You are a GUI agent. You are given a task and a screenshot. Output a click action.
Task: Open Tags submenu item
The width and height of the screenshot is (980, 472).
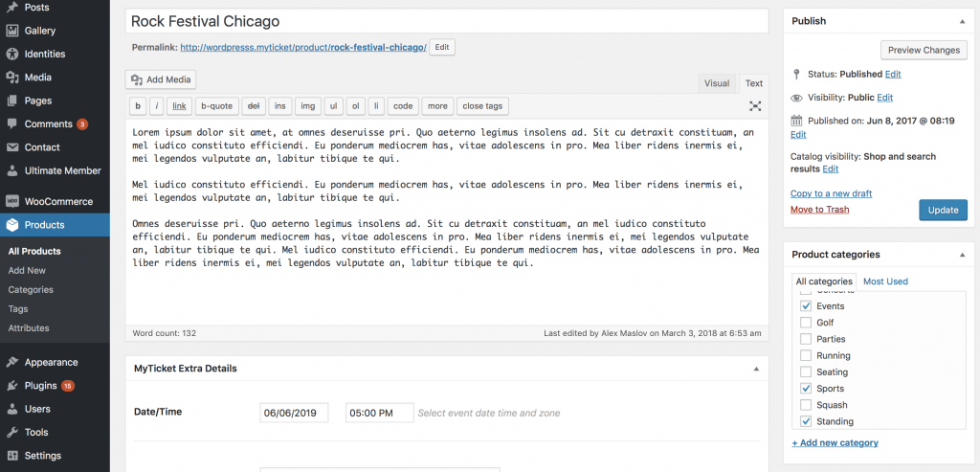point(18,309)
